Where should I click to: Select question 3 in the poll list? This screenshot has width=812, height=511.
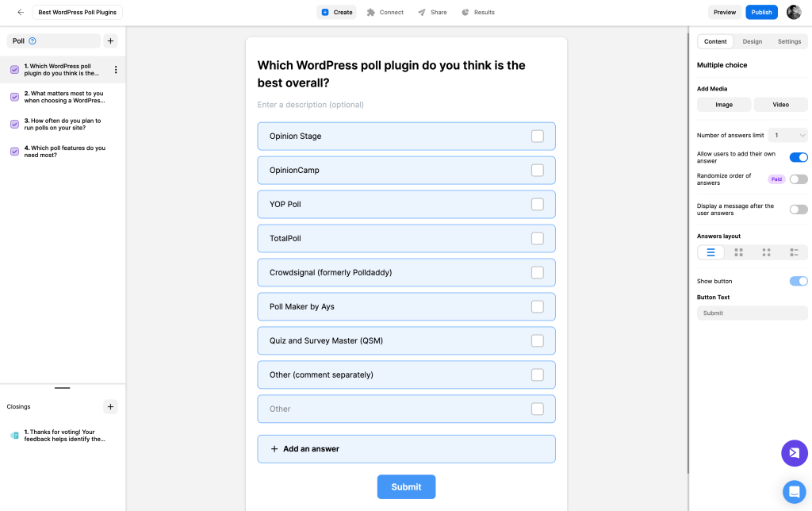click(x=63, y=125)
